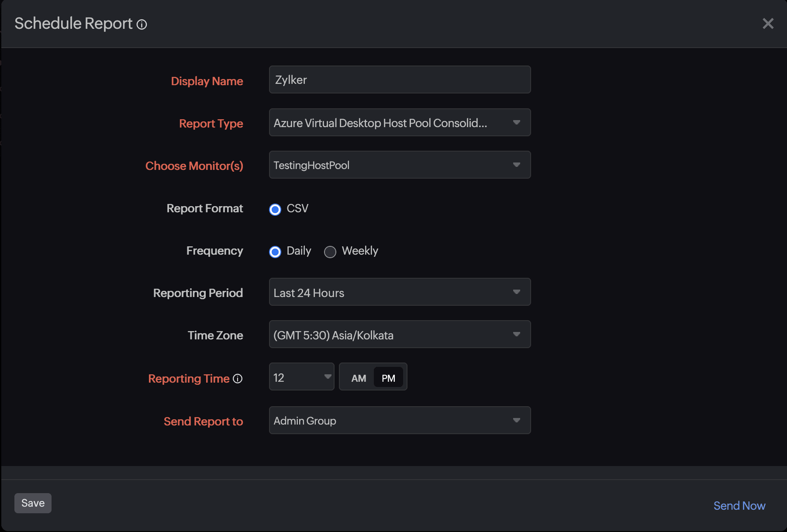Click the Send Now link
Screen dimensions: 787x532
[739, 506]
